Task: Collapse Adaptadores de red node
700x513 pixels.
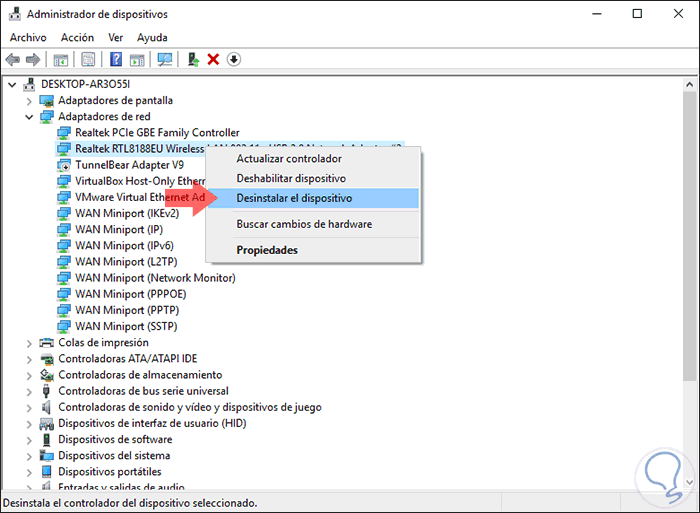Action: tap(29, 117)
